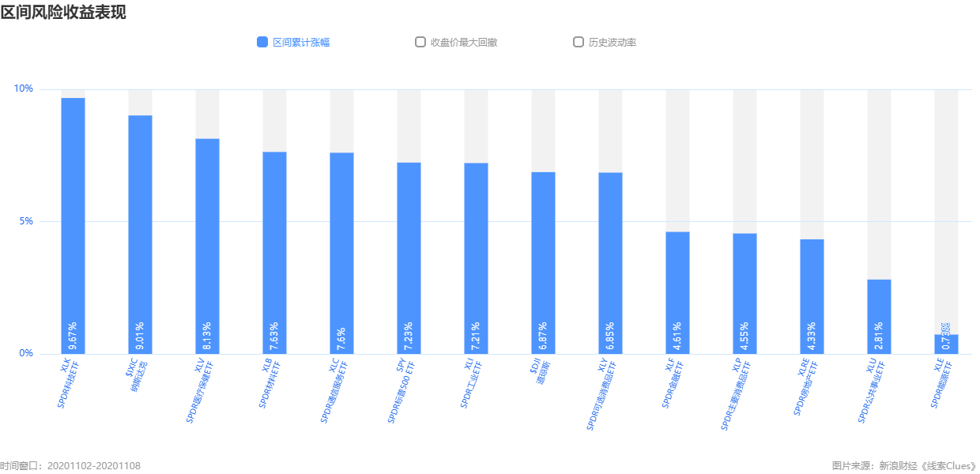980x474 pixels.
Task: Select the XLRE bar showing 4.33%
Action: click(812, 296)
